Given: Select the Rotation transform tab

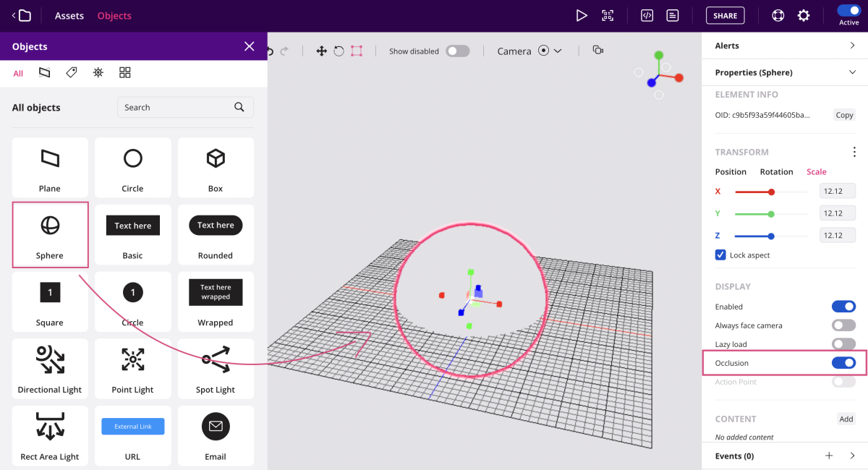Looking at the screenshot, I should pos(776,171).
